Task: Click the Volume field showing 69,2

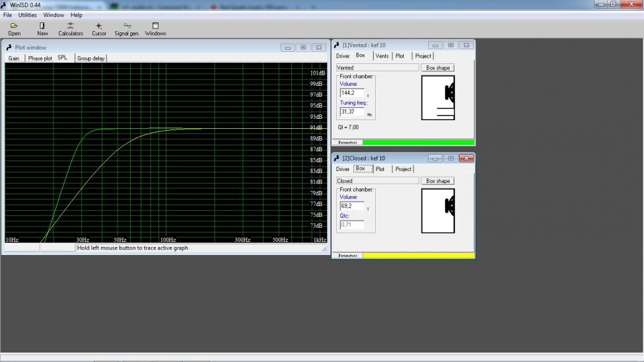Action: coord(351,206)
